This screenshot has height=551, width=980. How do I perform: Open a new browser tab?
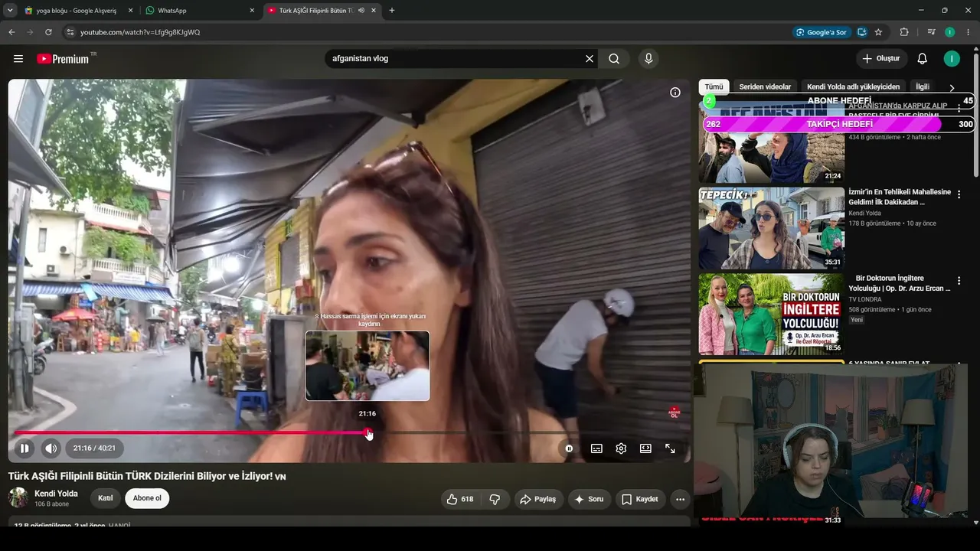click(392, 11)
